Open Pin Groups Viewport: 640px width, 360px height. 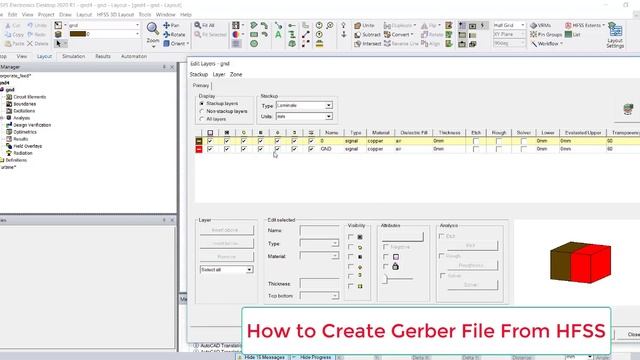coord(546,35)
